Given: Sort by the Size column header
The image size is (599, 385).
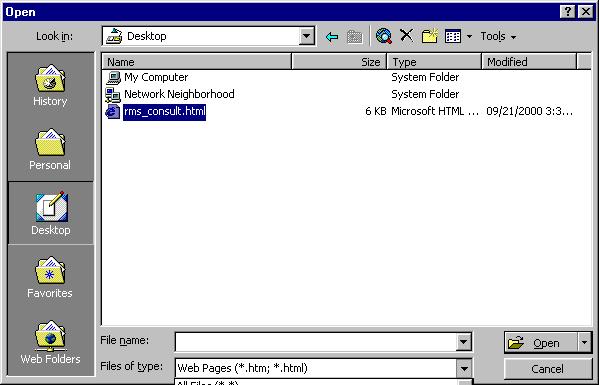Looking at the screenshot, I should tap(339, 62).
